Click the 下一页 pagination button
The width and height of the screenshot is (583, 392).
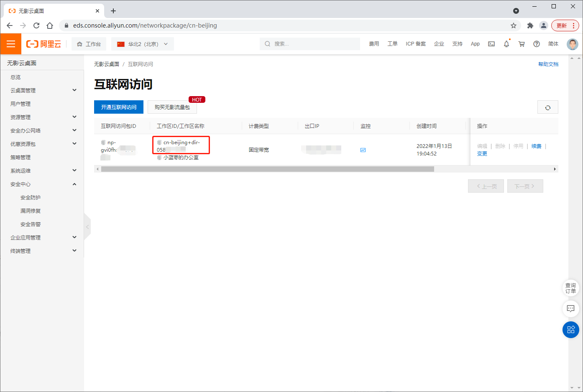[525, 186]
